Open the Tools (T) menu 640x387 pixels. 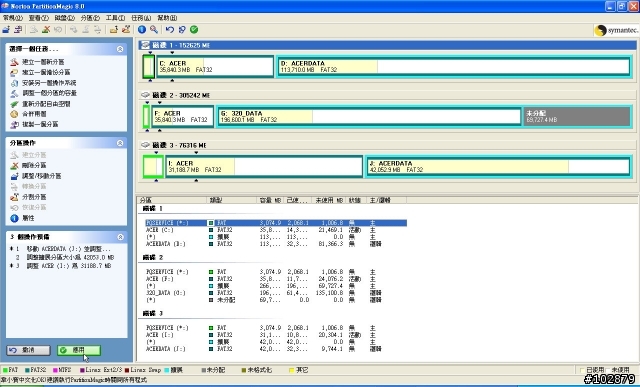[x=115, y=18]
